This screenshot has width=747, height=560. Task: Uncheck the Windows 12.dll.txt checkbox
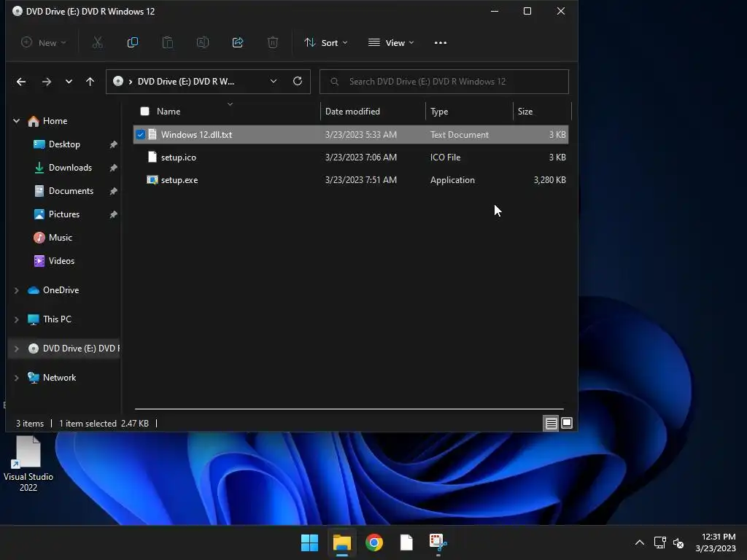click(140, 135)
